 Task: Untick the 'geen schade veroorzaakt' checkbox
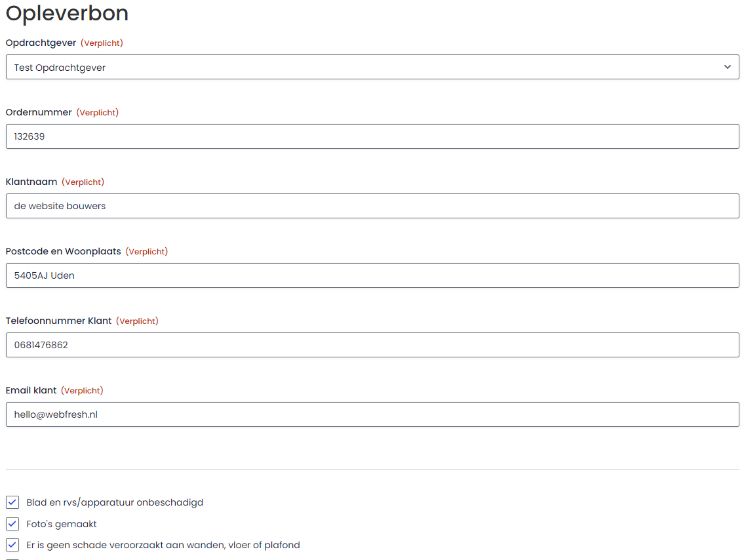point(12,545)
